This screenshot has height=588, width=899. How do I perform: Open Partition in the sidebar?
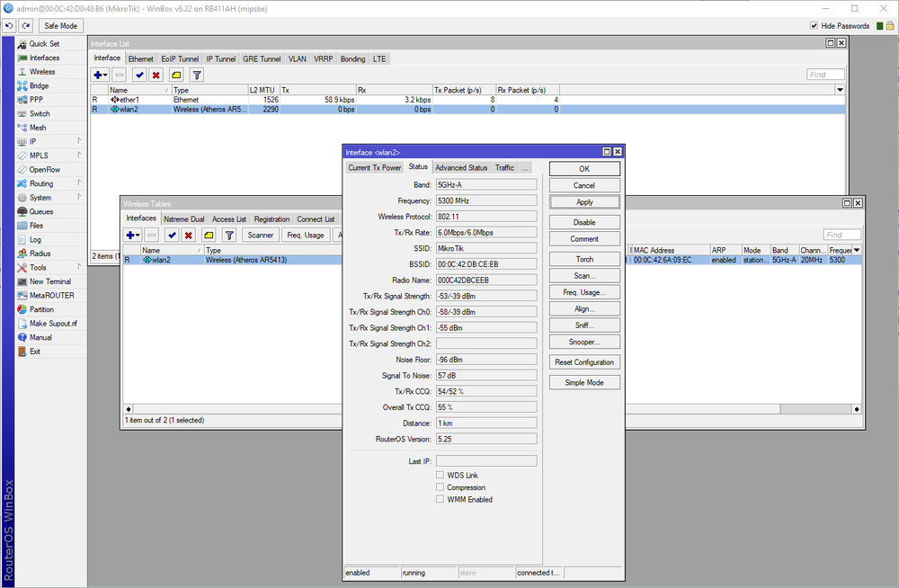pyautogui.click(x=41, y=309)
